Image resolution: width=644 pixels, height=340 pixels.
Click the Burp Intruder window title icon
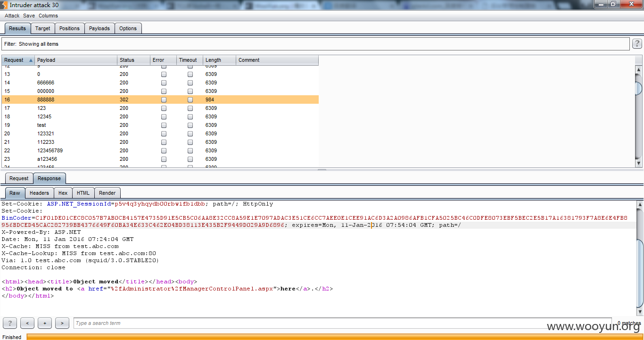[x=5, y=5]
